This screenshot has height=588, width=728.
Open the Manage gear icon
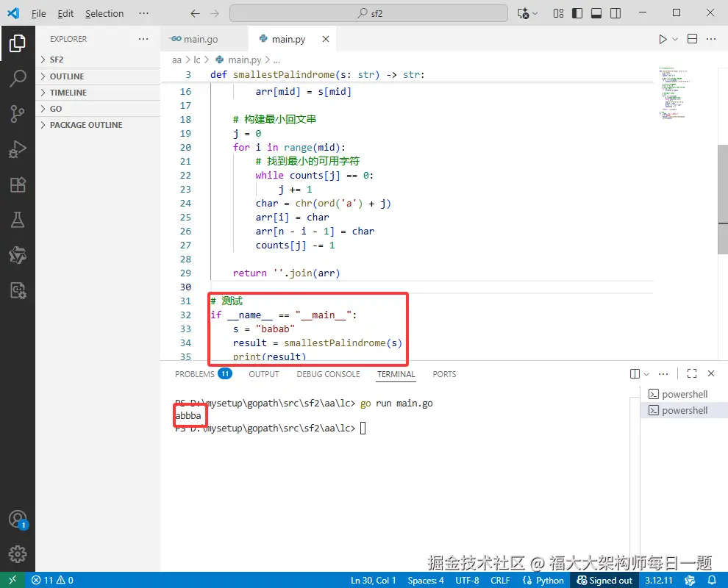18,553
